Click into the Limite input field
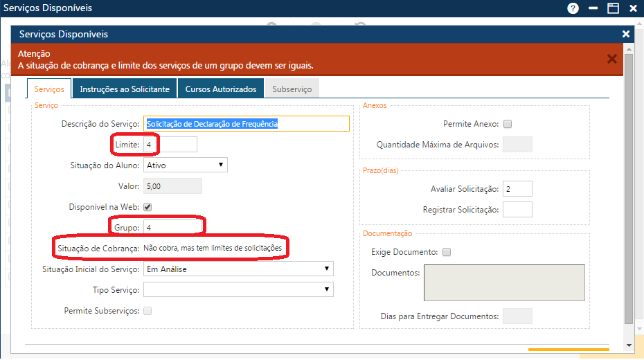Viewport: 644px width, 360px height. pyautogui.click(x=170, y=145)
